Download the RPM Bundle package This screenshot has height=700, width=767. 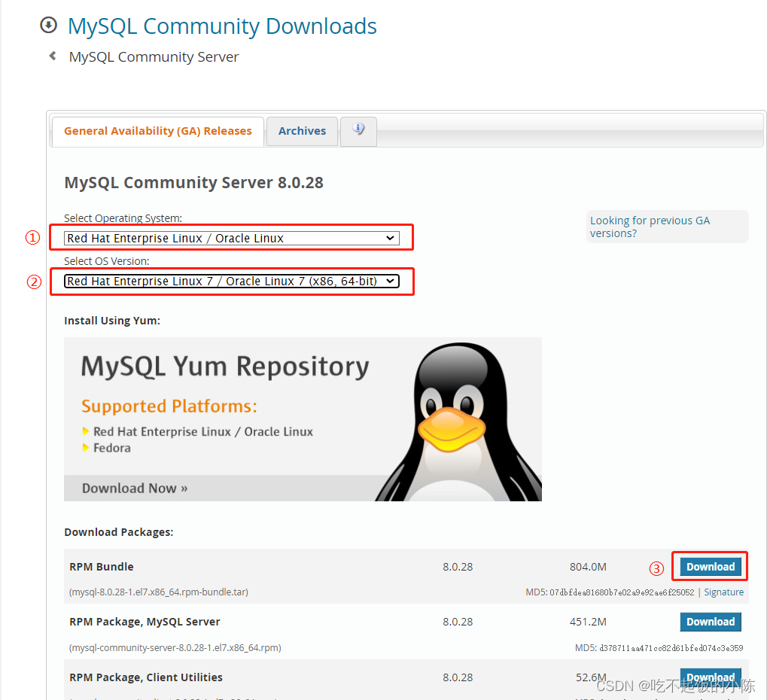711,567
